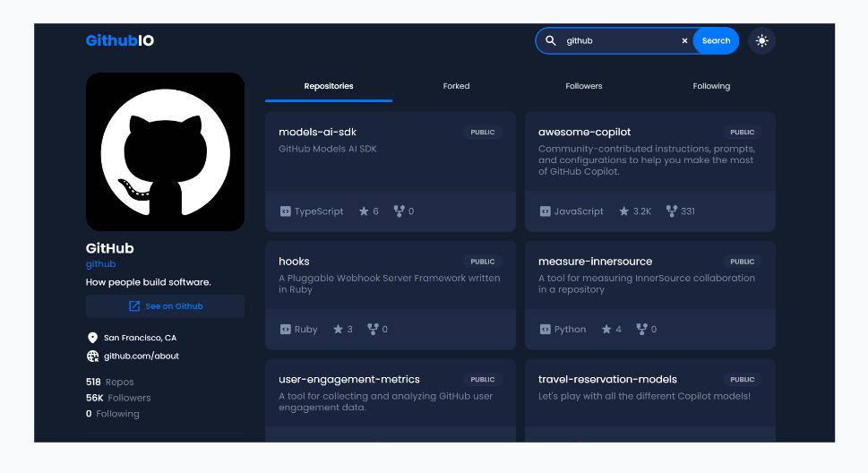
Task: Click the Python language code icon
Action: point(546,329)
